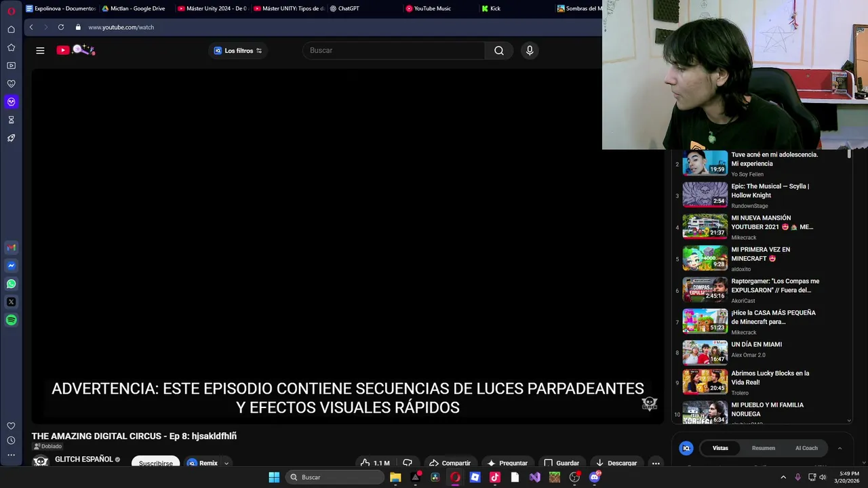Image resolution: width=868 pixels, height=488 pixels.
Task: Click the lower heart icon in sidebar
Action: pos(11,426)
